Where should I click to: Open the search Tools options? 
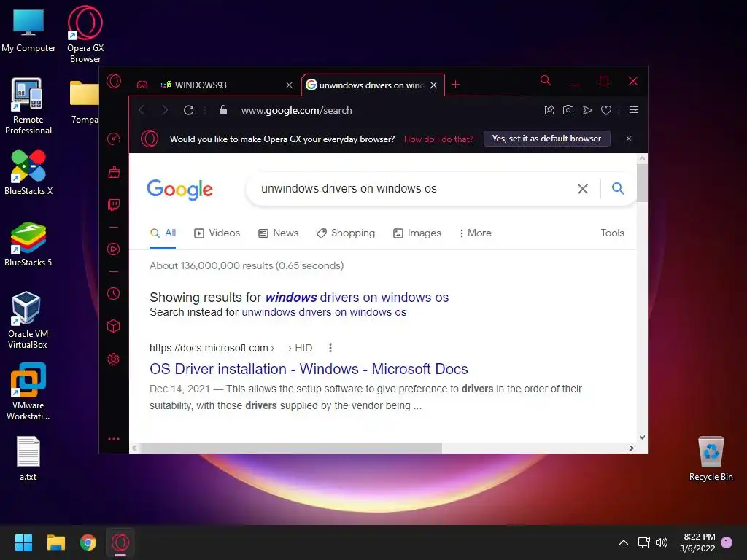click(x=612, y=233)
